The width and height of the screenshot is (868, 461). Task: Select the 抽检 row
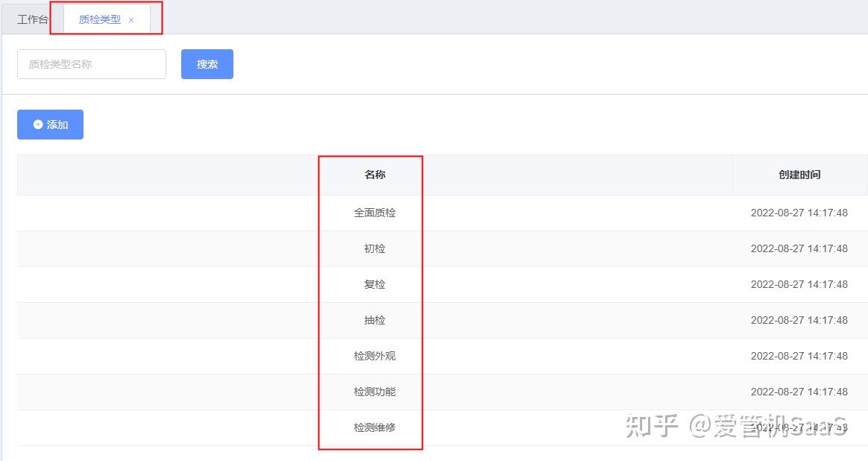pos(374,320)
